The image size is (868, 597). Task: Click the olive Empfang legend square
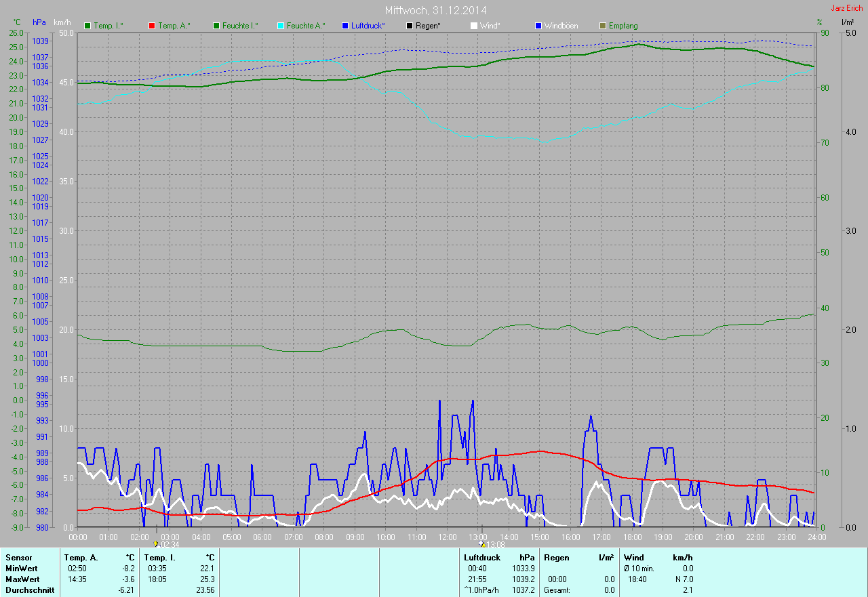603,26
